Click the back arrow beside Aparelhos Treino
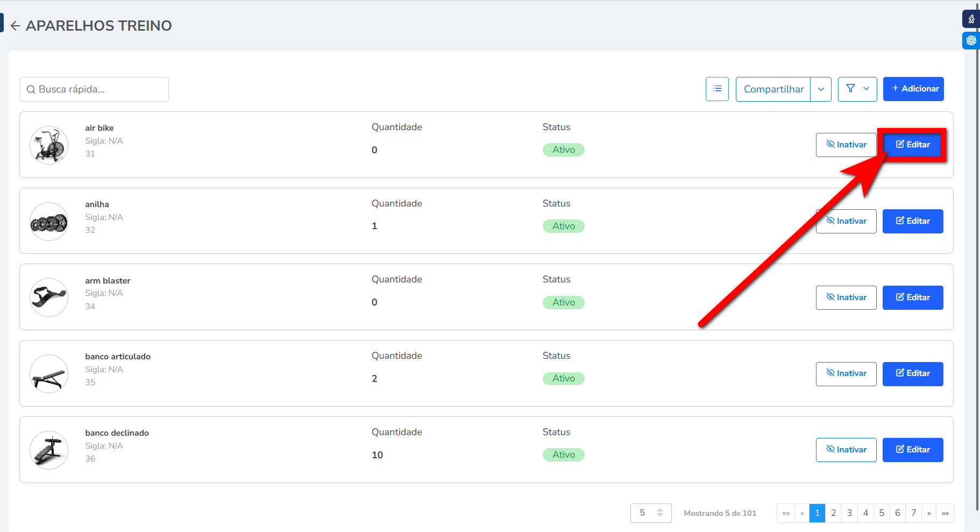 15,26
